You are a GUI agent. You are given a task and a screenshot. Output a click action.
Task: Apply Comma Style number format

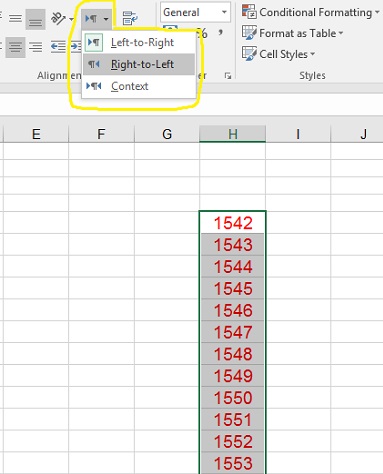tap(220, 33)
